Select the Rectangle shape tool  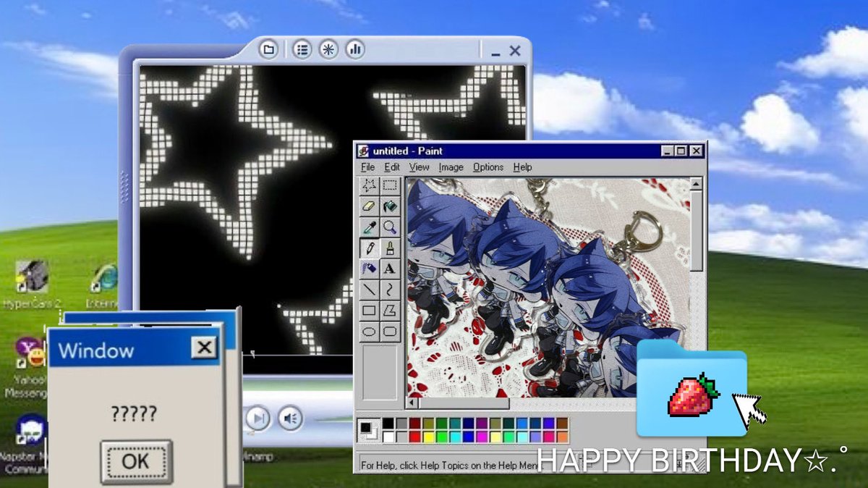pos(370,311)
